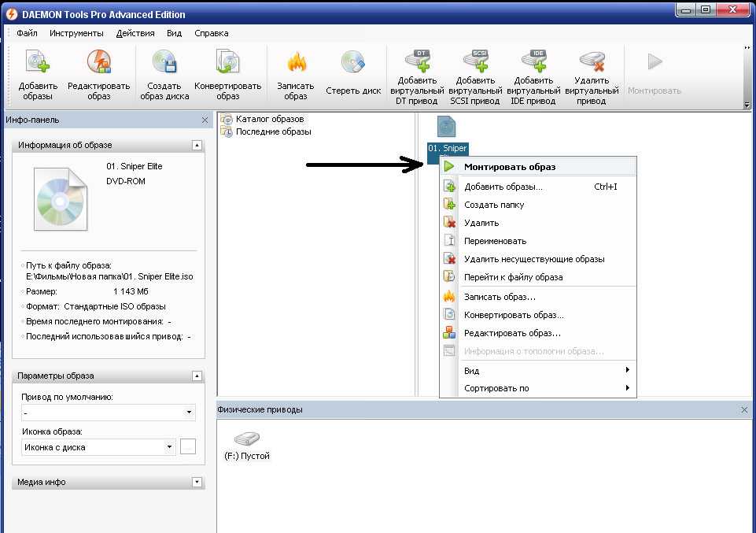Open the Файл menu
Screen dimensions: 756x533
pos(27,33)
